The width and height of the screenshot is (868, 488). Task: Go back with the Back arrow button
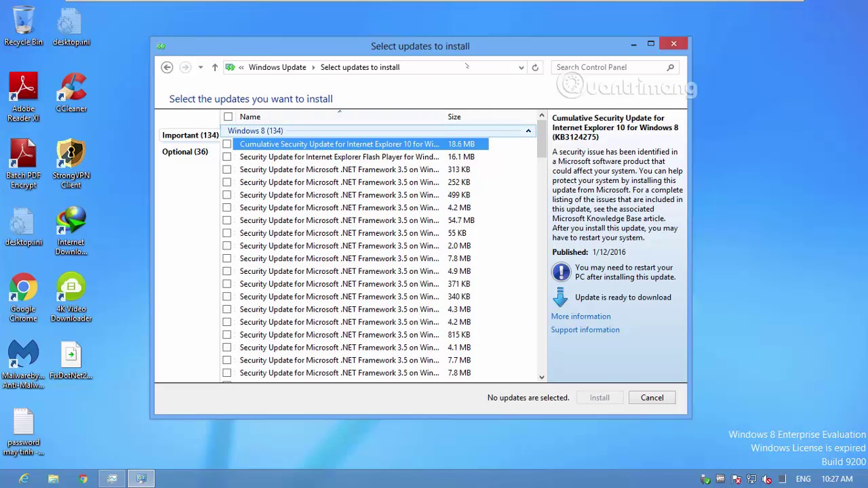click(167, 67)
